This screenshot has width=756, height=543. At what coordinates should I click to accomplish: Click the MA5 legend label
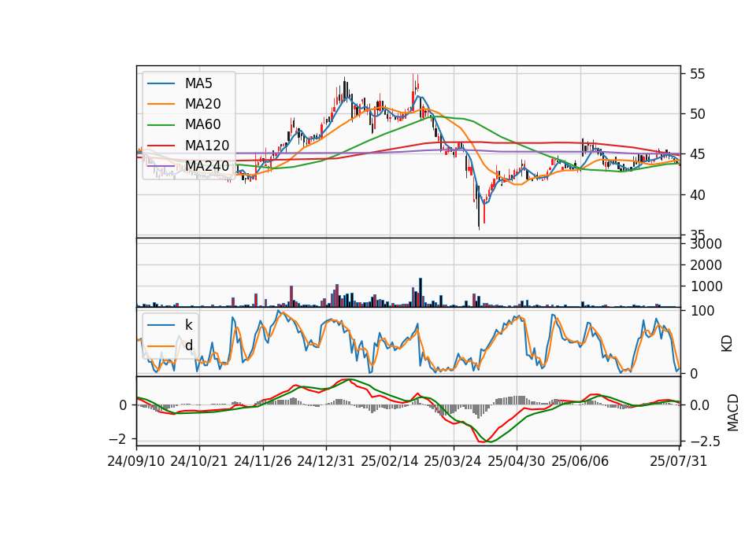pyautogui.click(x=198, y=83)
